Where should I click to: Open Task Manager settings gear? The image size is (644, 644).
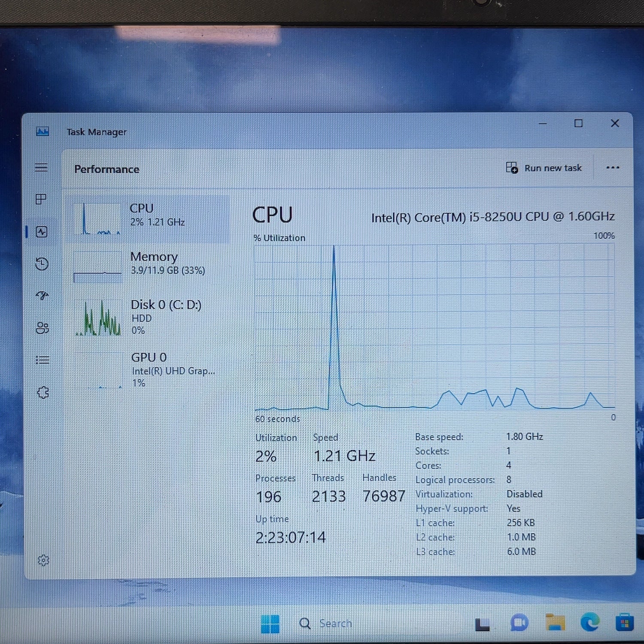click(x=43, y=560)
